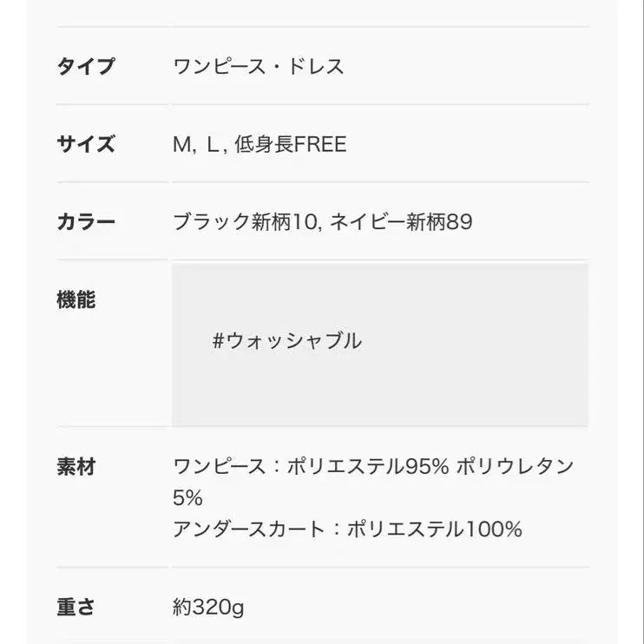Click the タイプ row label
This screenshot has width=644, height=644.
coord(85,66)
